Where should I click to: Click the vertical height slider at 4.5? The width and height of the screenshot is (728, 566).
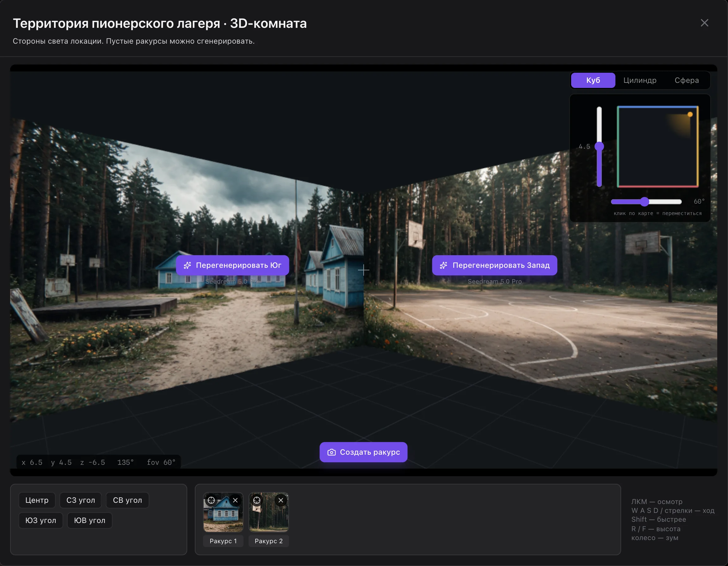click(599, 146)
